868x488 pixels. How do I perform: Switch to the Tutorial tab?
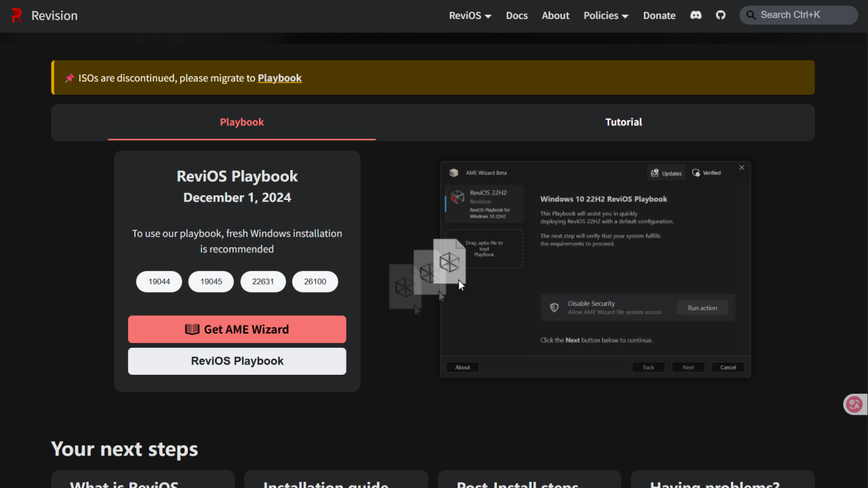pos(624,123)
